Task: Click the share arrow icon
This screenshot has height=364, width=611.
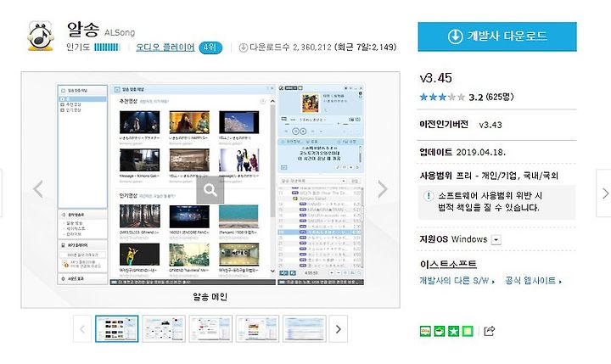Action: tap(490, 331)
